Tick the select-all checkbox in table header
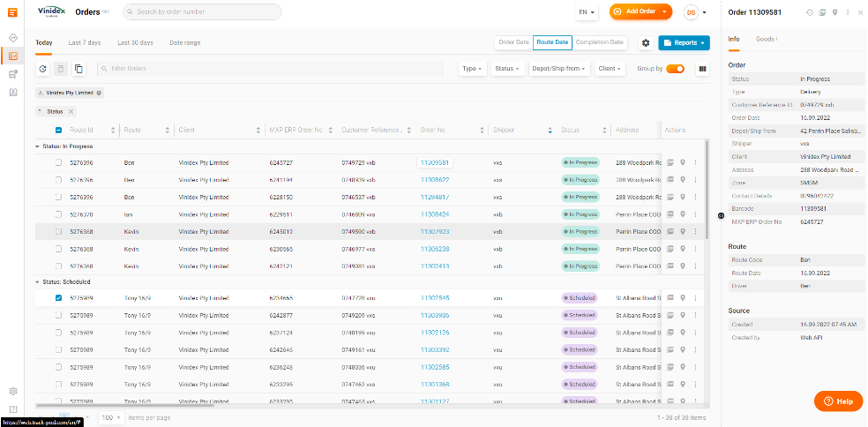 click(59, 130)
